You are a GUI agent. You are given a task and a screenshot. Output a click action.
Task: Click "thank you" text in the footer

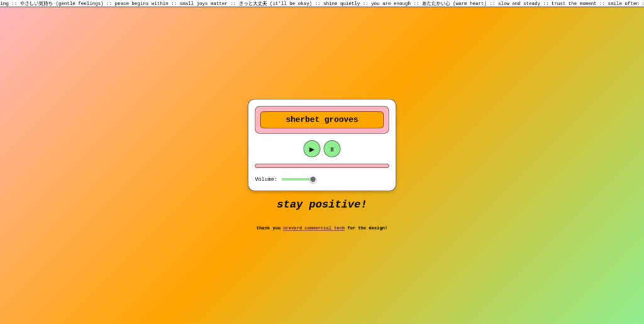coord(268,228)
